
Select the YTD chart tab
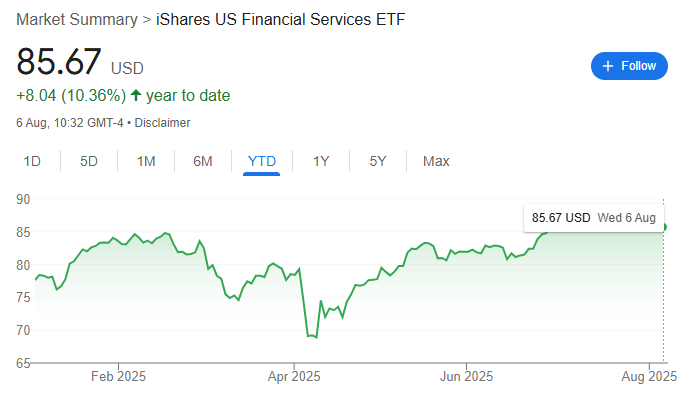(262, 161)
